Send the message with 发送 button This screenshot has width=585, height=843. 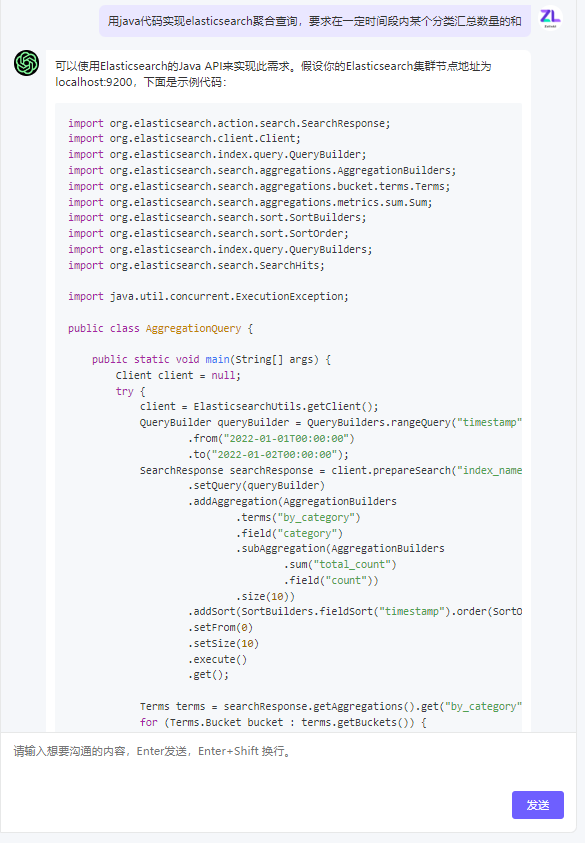(x=538, y=805)
